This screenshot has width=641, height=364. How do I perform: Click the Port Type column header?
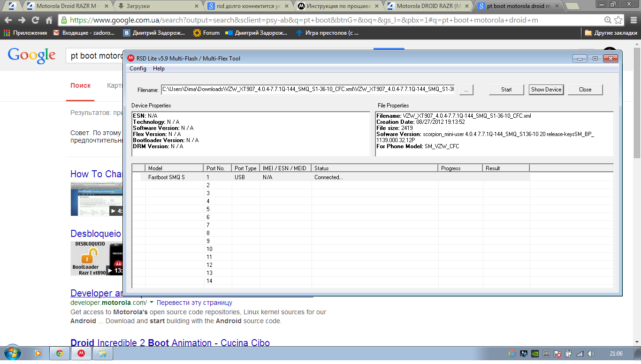(x=246, y=168)
